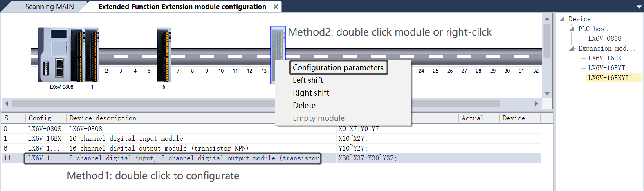Viewport: 644px width, 191px height.
Task: Select the expansion module at slot 6
Action: 164,55
